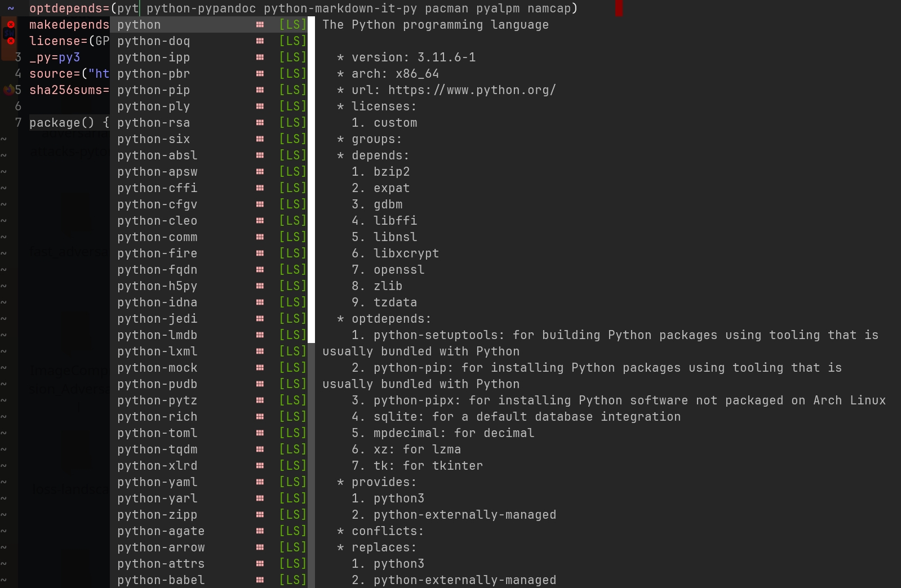This screenshot has height=588, width=901.
Task: Place cursor on the package() line
Action: (62, 123)
